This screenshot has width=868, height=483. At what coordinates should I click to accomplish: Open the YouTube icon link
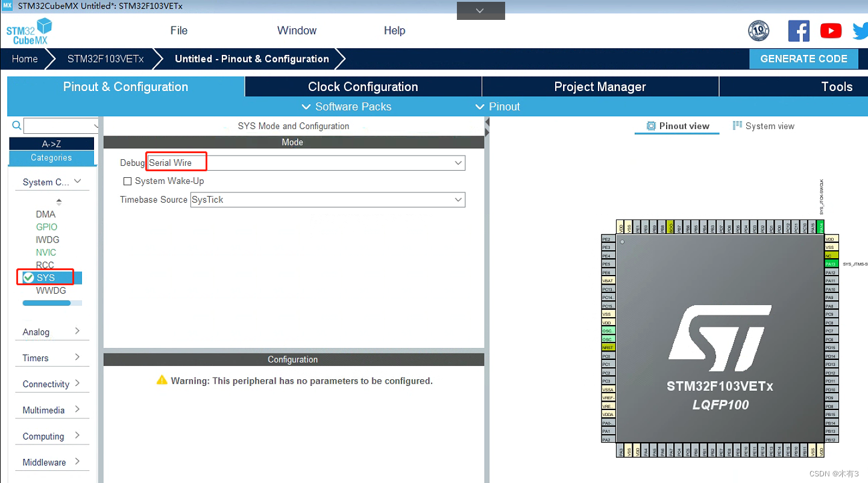tap(831, 31)
